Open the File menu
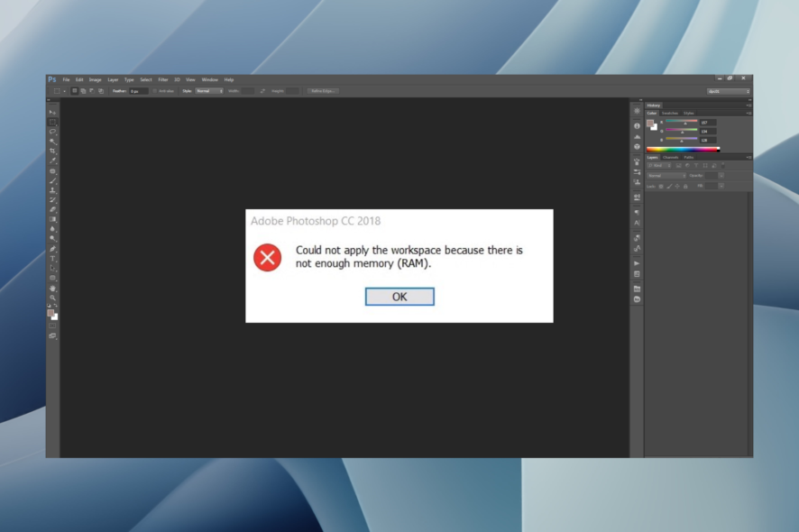Viewport: 799px width, 532px height. [x=66, y=79]
